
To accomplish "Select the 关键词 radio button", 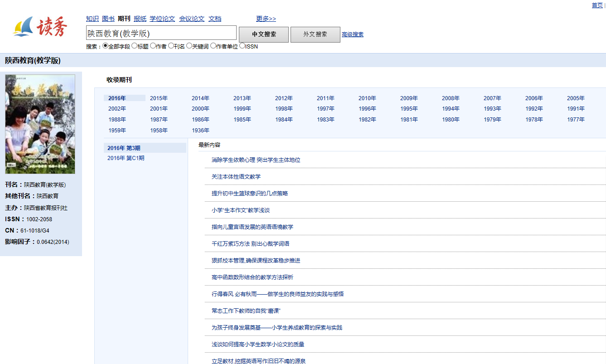I will (x=189, y=46).
